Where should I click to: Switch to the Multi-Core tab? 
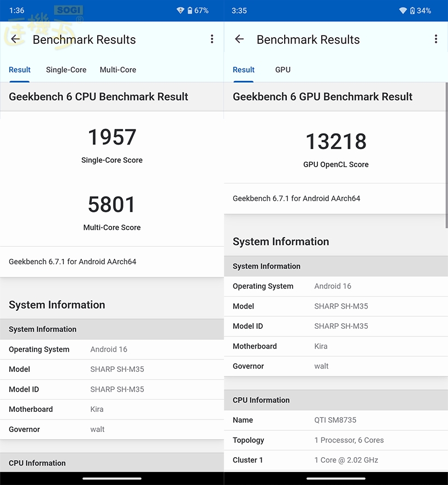pos(118,70)
